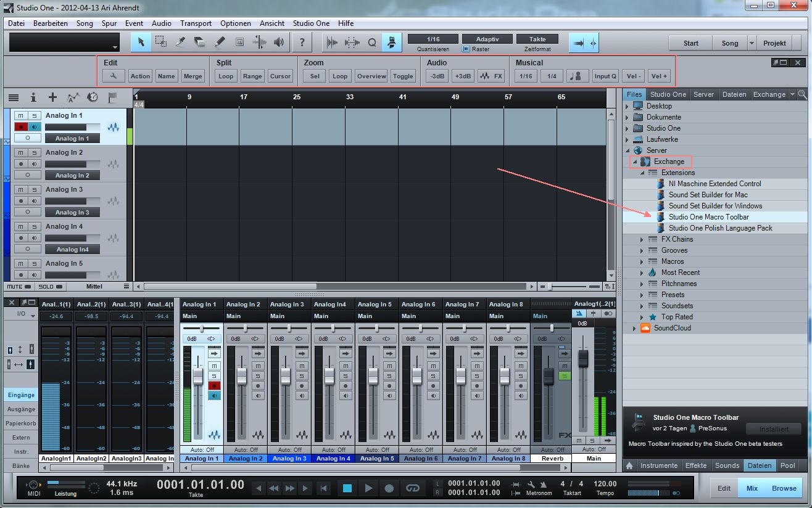Adjust the Analog In 3 channel fader
This screenshot has width=812, height=508.
click(x=286, y=376)
